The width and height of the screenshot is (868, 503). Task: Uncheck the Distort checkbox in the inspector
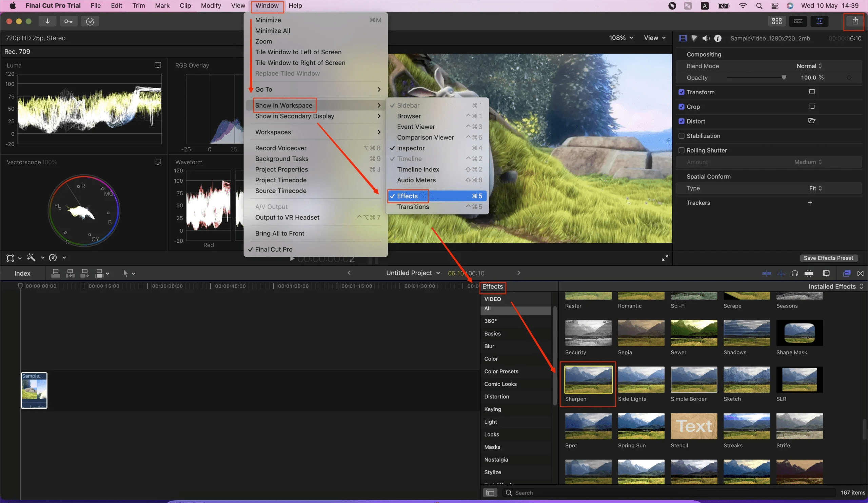682,122
